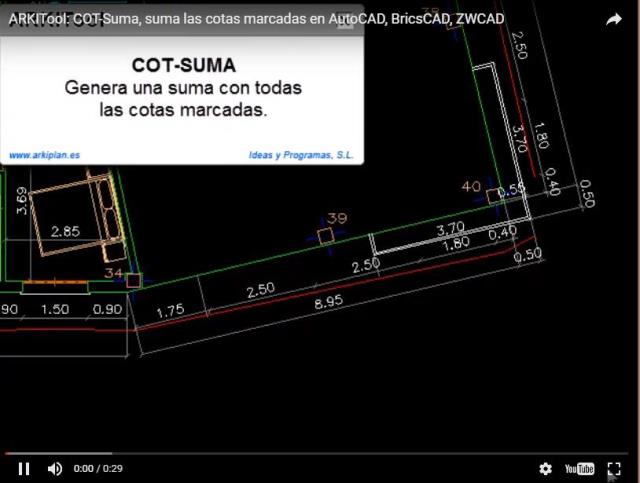Open the www.arkiplan.es link
The image size is (640, 483).
(x=44, y=155)
